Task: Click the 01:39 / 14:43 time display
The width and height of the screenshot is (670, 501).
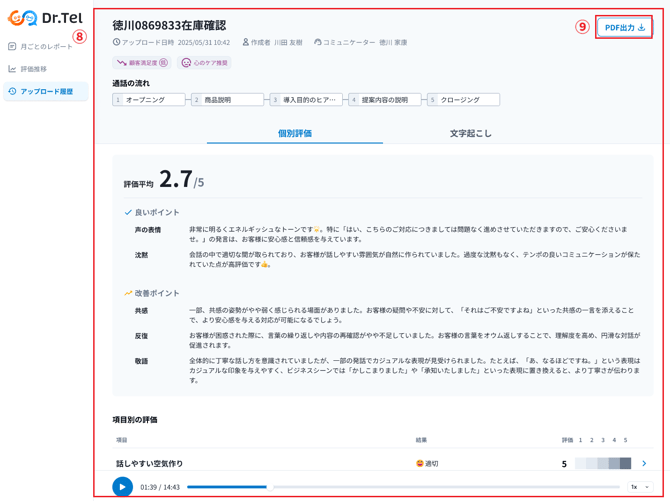Action: click(160, 487)
